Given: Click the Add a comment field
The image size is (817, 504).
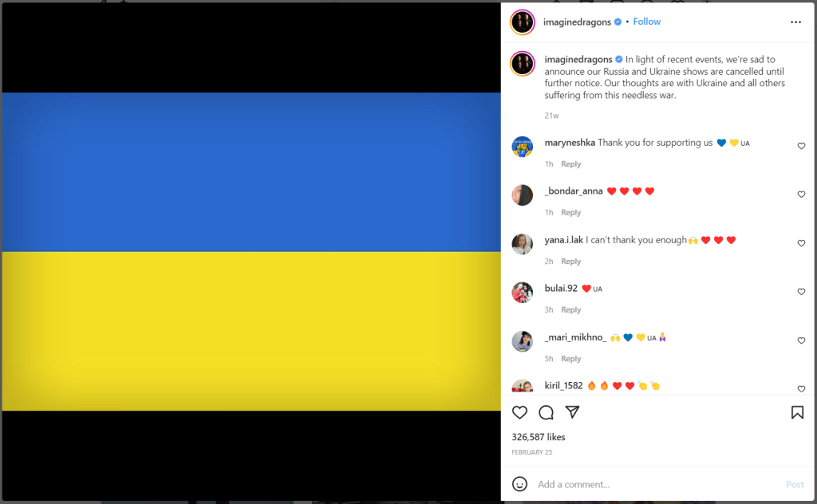Looking at the screenshot, I should [x=657, y=484].
